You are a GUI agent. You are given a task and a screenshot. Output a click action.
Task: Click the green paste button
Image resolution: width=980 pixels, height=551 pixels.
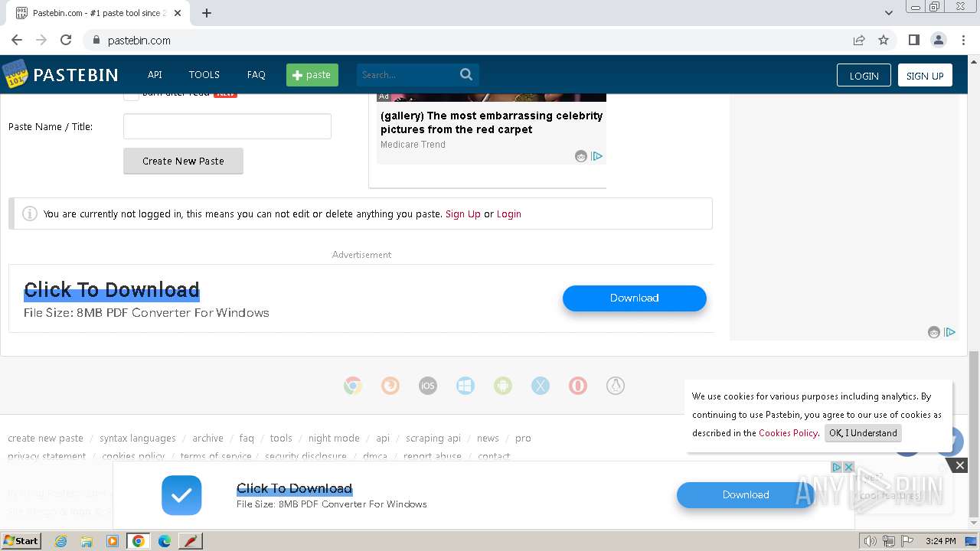click(x=312, y=74)
